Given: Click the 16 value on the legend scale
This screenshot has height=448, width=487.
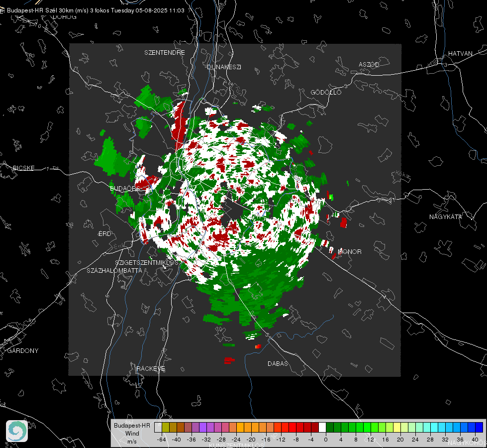Looking at the screenshot, I should (386, 440).
